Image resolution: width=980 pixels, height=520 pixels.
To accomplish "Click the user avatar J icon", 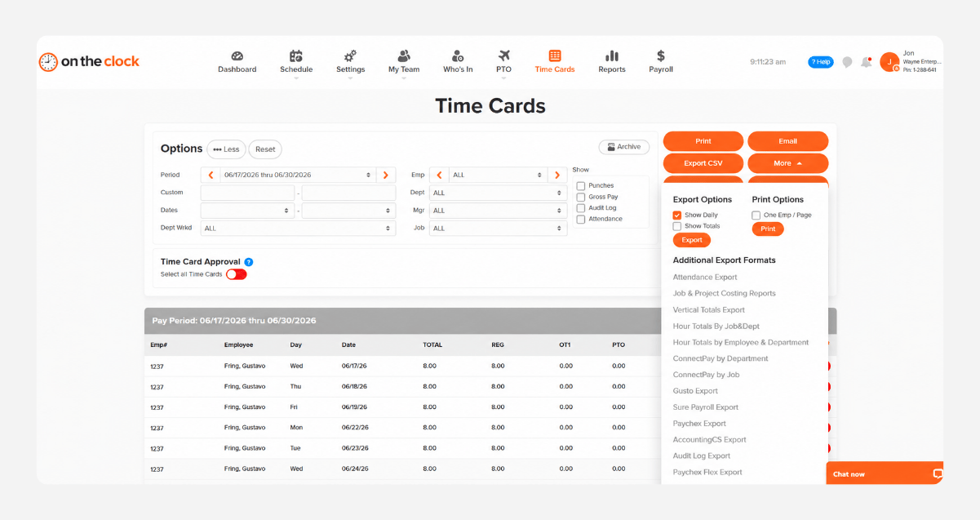I will 889,62.
